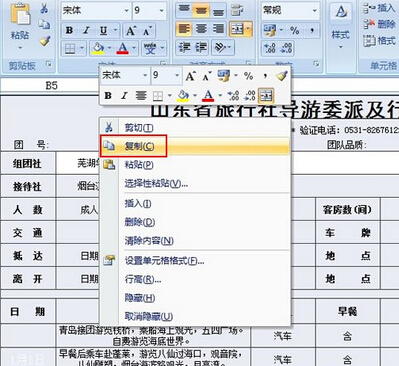Toggle Underline in the ribbon font group
The image size is (399, 366).
[x=103, y=31]
